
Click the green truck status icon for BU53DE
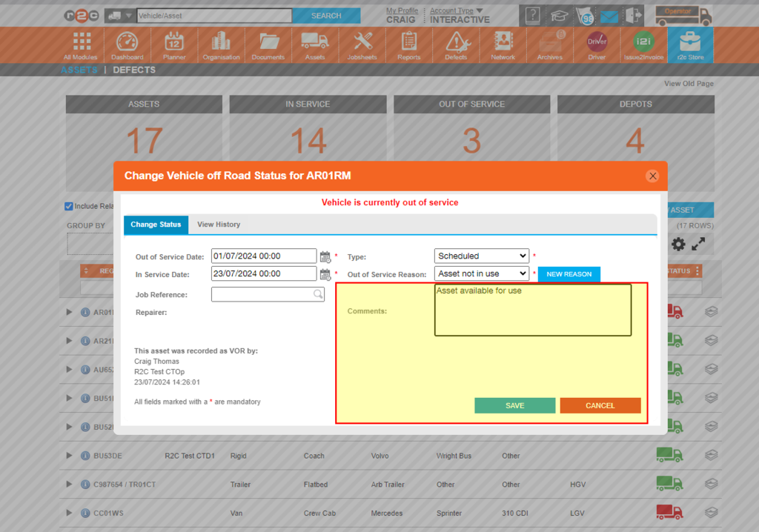tap(669, 454)
